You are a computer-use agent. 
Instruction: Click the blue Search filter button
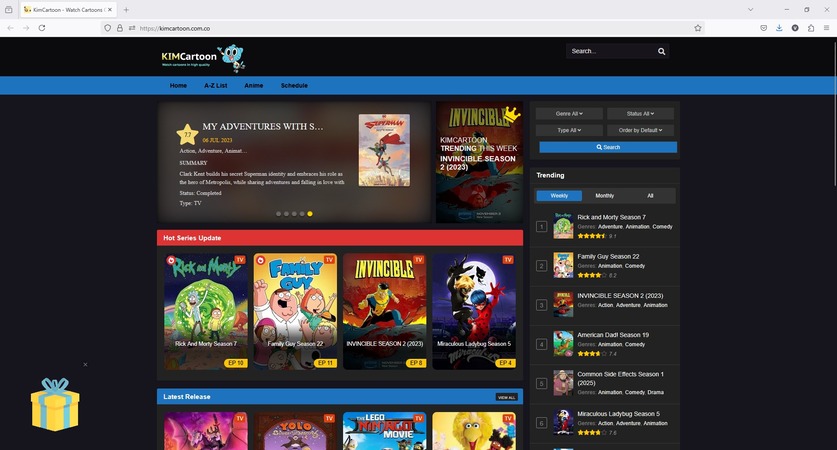tap(608, 147)
